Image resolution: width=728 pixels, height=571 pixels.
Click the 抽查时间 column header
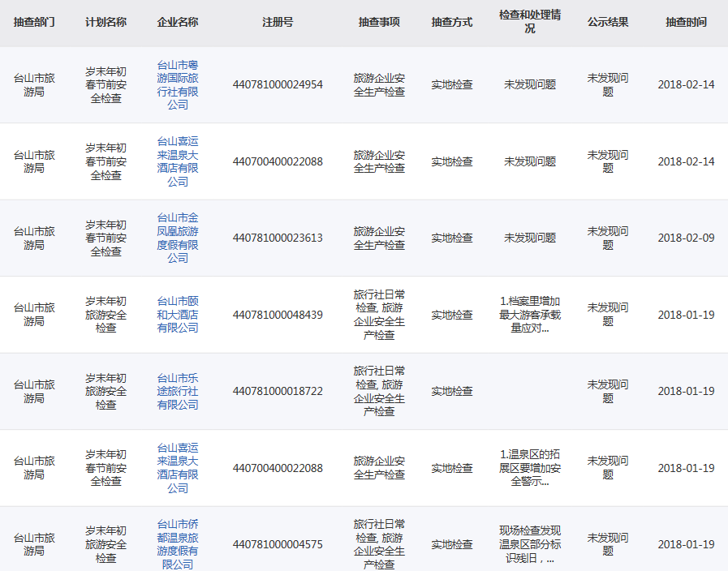coord(686,22)
